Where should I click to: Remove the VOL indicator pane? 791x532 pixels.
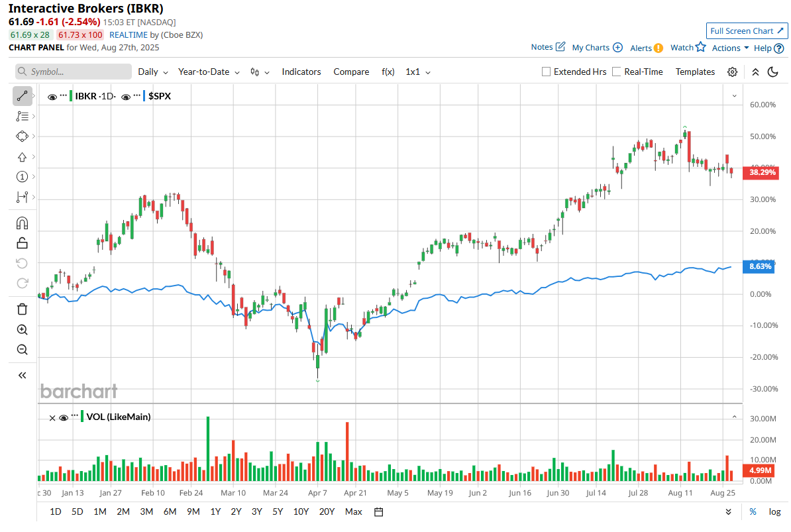(52, 418)
